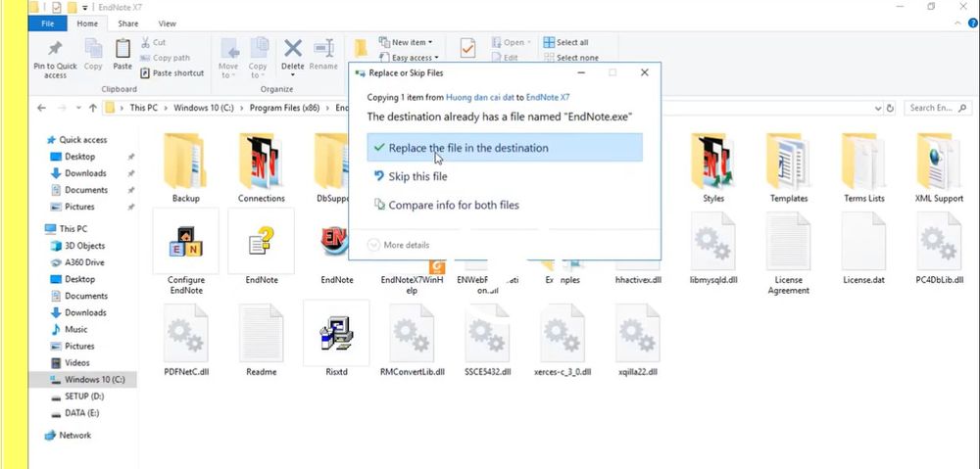Replace the file in the destination
Viewport: 980px width, 469px height.
tap(505, 148)
